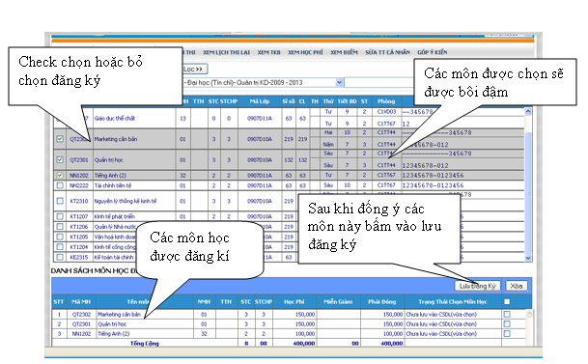The height and width of the screenshot is (364, 588).
Task: Click the course list scroll up arrow
Action: pos(528,111)
